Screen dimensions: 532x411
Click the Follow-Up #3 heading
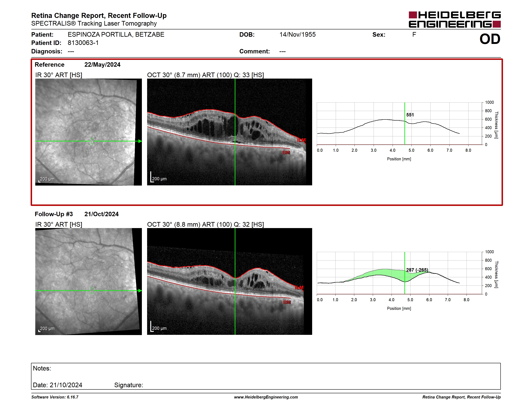tap(54, 214)
